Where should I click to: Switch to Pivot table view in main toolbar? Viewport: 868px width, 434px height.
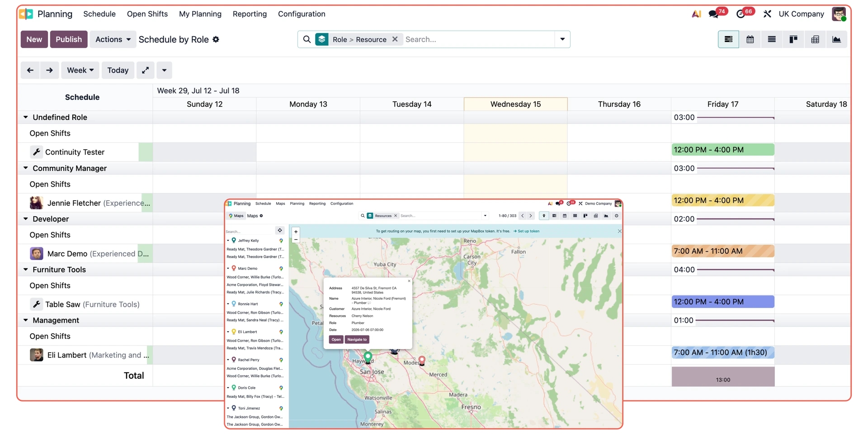pyautogui.click(x=815, y=39)
